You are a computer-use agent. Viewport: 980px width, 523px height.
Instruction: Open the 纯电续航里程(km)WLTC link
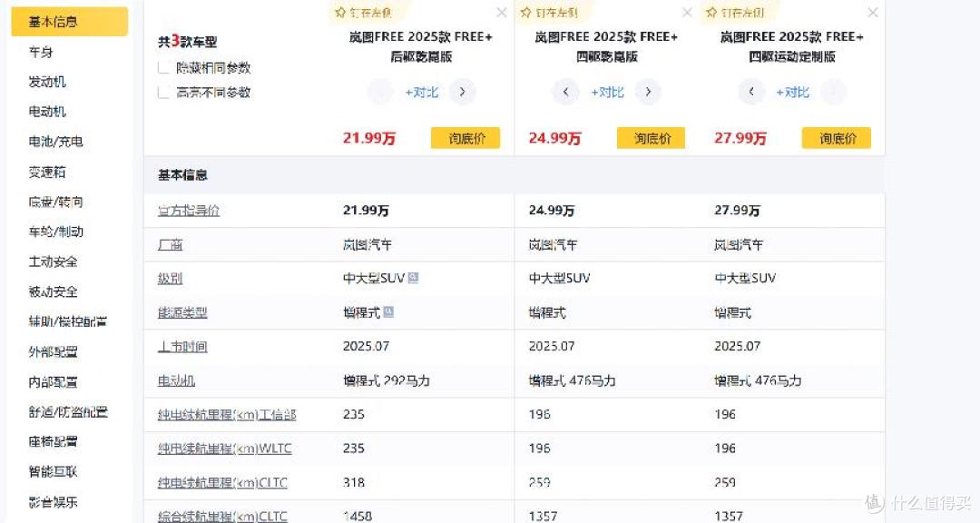(x=224, y=448)
